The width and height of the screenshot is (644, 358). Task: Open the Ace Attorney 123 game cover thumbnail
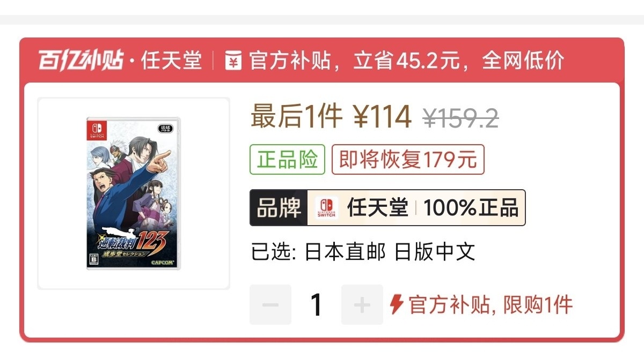click(x=134, y=193)
